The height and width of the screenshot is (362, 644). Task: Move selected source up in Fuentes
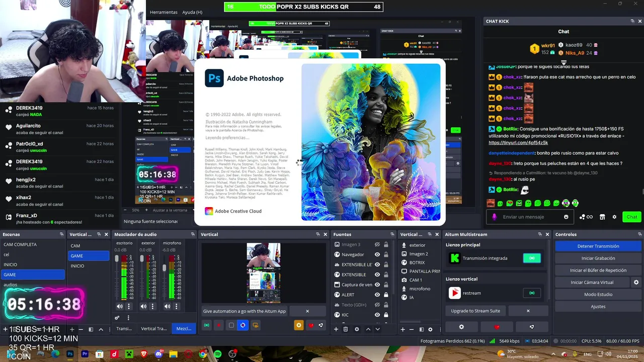[368, 329]
